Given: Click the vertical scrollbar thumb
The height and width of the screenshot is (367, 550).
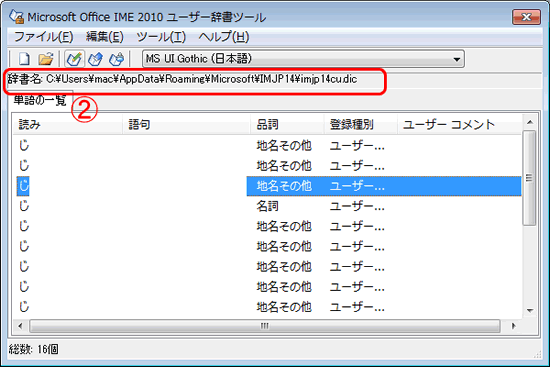Looking at the screenshot, I should (x=530, y=178).
